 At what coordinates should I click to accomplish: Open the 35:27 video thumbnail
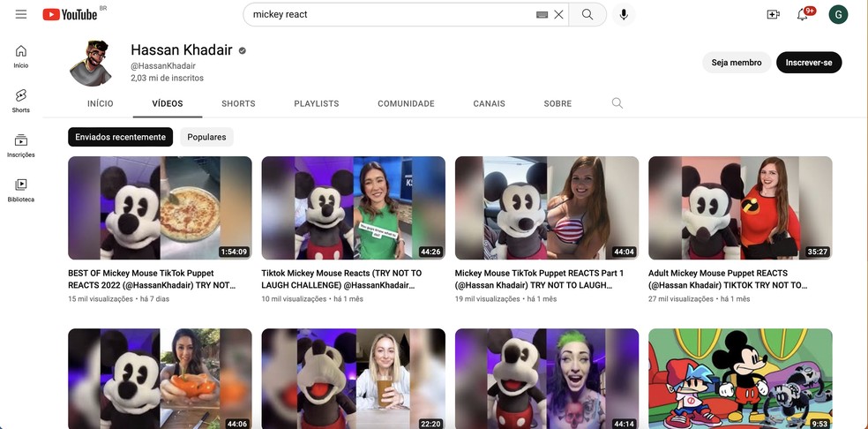pos(740,207)
